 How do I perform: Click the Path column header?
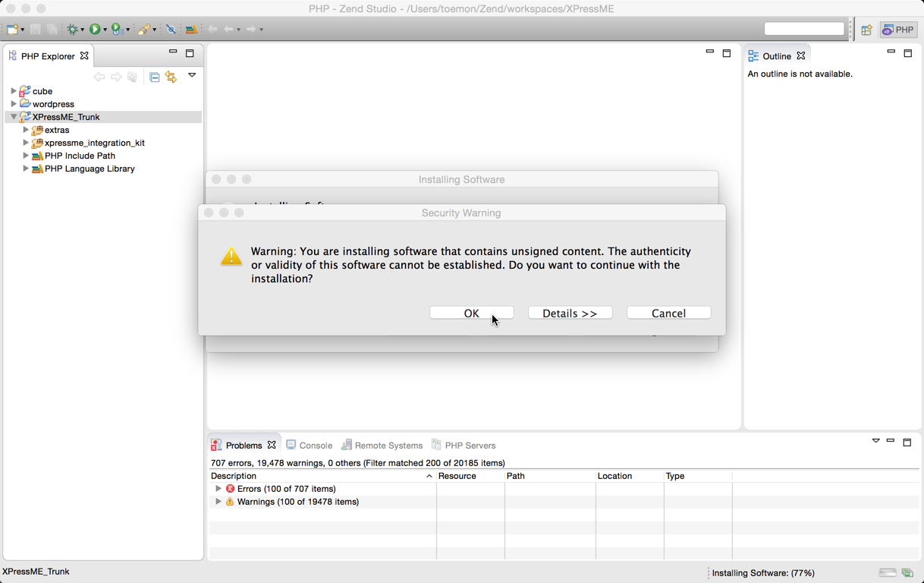click(x=550, y=476)
